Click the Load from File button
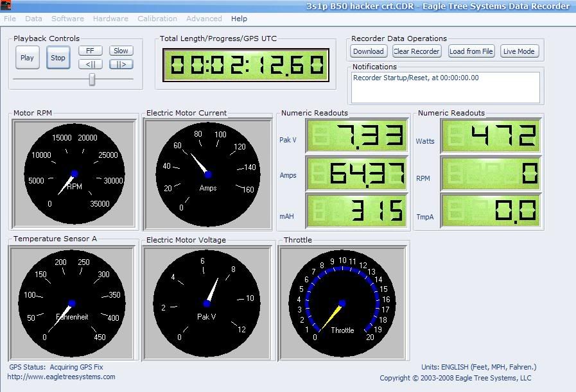This screenshot has width=576, height=392. click(471, 51)
